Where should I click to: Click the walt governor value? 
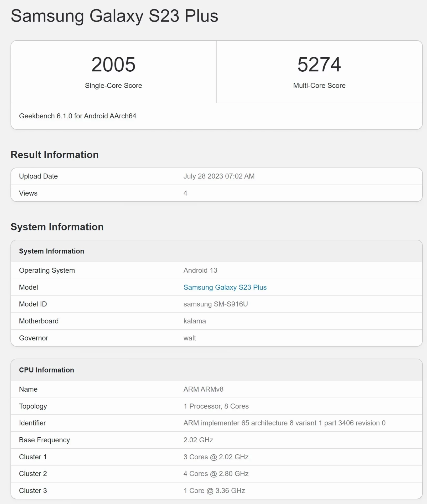[190, 338]
